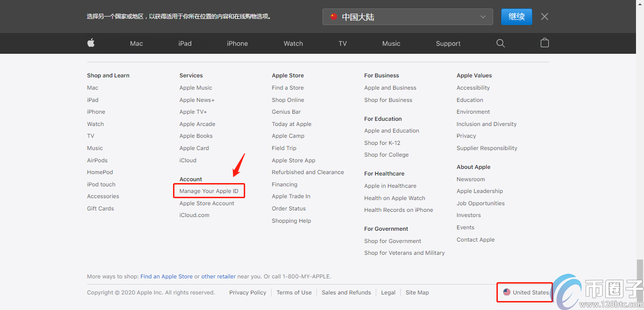Open the iPhone navigation menu item
The height and width of the screenshot is (310, 644).
[x=237, y=43]
